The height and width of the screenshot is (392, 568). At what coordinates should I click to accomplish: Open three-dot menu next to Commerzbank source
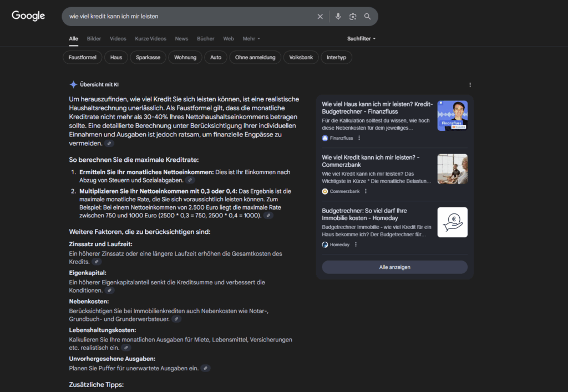(366, 191)
